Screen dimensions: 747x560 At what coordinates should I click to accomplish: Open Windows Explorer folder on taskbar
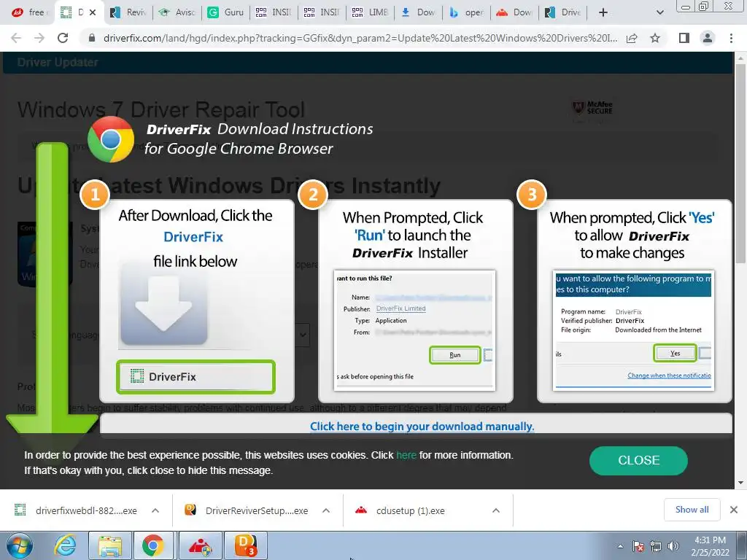click(x=110, y=545)
